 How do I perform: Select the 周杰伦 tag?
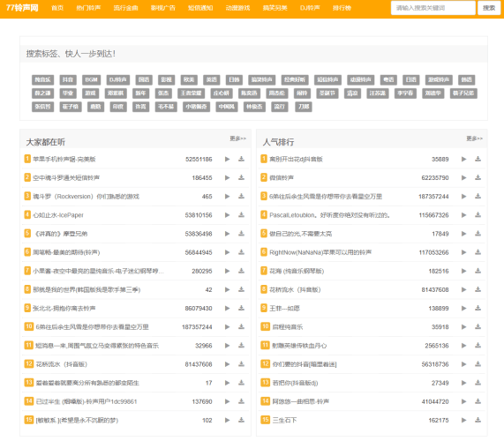pyautogui.click(x=277, y=93)
